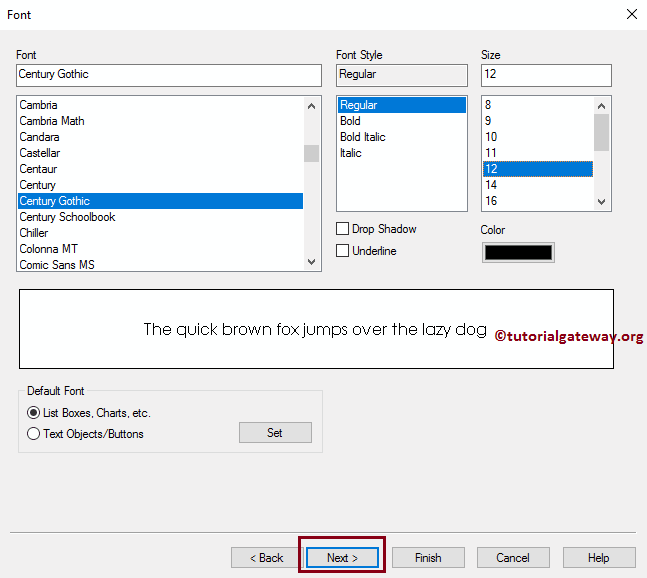Click the size list scroll-up arrow
This screenshot has width=647, height=578.
click(x=602, y=106)
